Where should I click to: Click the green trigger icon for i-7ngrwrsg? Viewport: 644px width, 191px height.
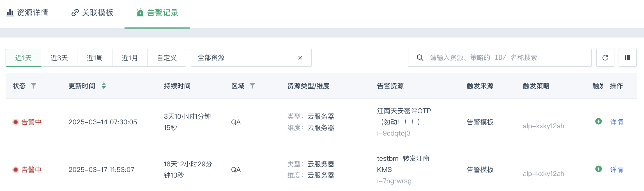[599, 169]
